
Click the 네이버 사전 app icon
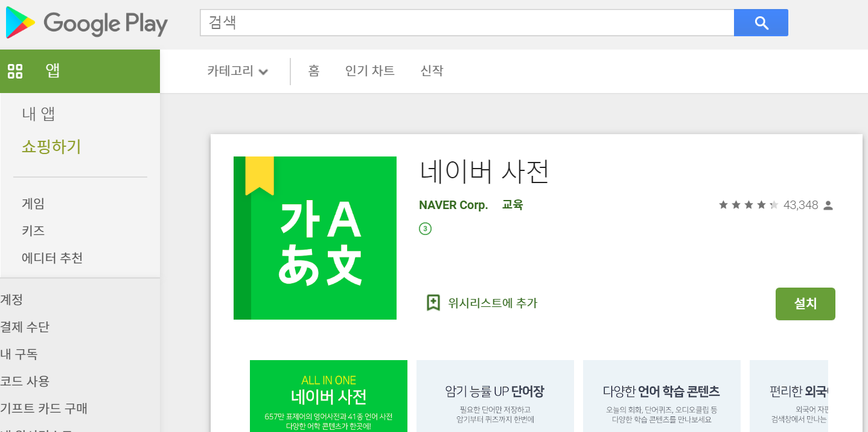tap(315, 238)
